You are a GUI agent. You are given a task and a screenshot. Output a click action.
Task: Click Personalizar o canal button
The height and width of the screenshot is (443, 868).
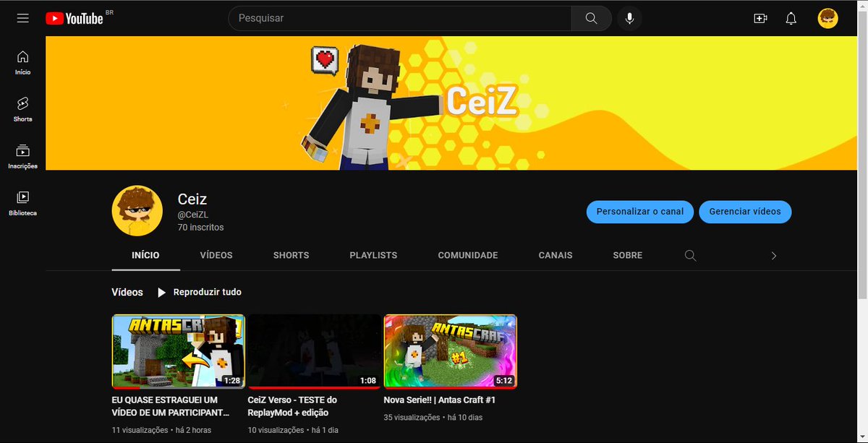pos(640,212)
